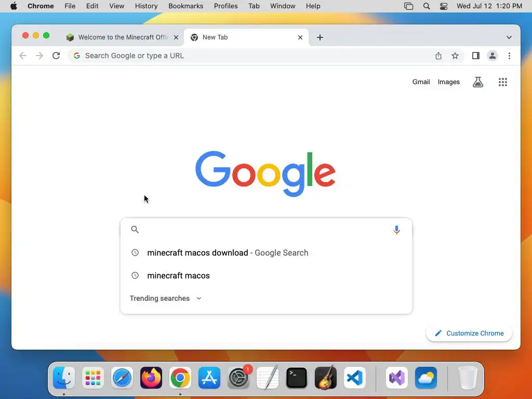
Task: Open the File menu
Action: pos(70,6)
